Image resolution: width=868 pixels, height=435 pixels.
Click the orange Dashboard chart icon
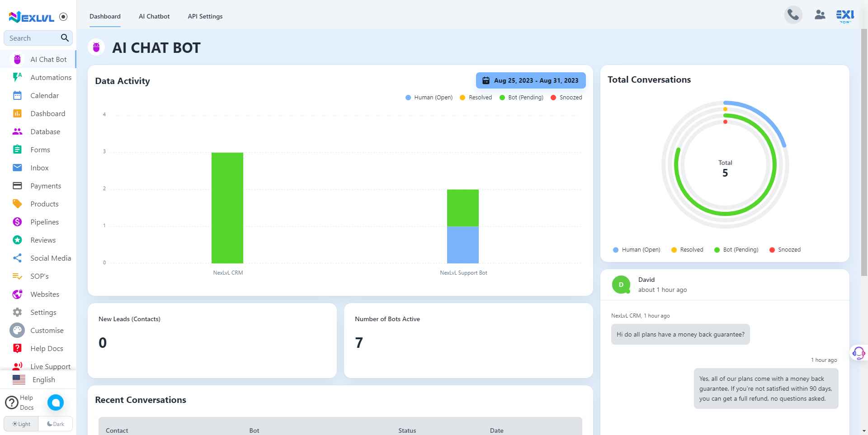click(17, 113)
